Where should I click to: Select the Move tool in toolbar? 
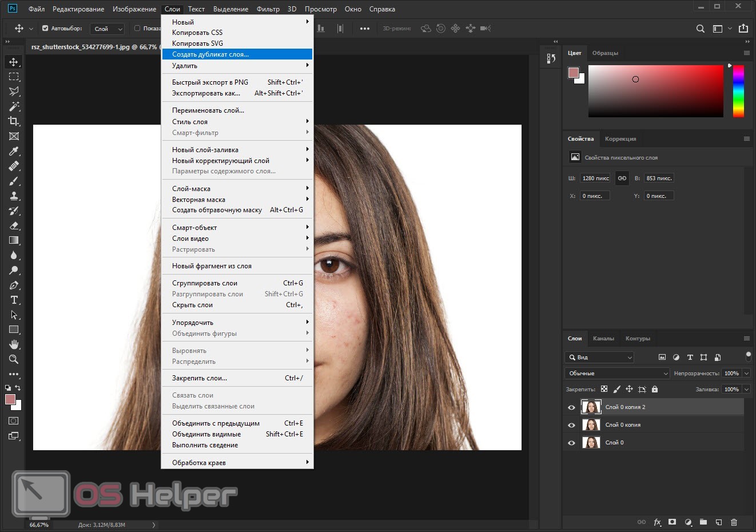pos(14,62)
